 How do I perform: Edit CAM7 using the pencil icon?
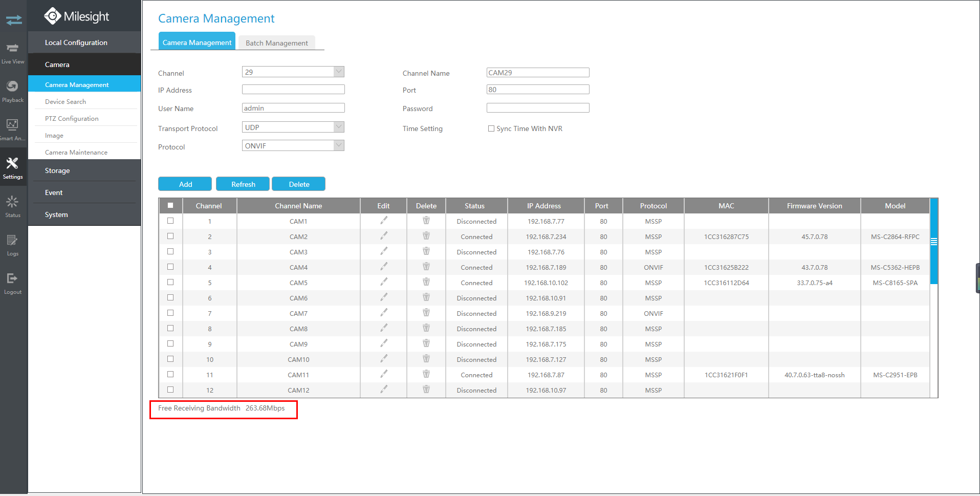384,313
